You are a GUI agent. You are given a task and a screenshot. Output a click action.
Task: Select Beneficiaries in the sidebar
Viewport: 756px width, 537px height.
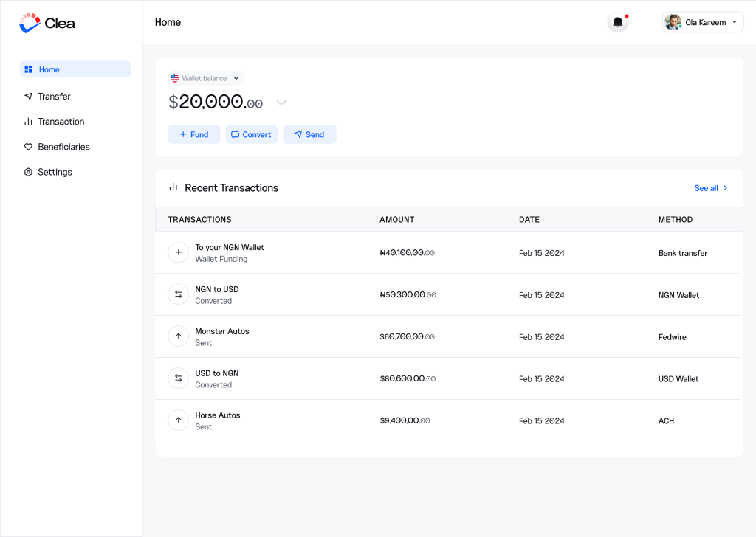63,147
